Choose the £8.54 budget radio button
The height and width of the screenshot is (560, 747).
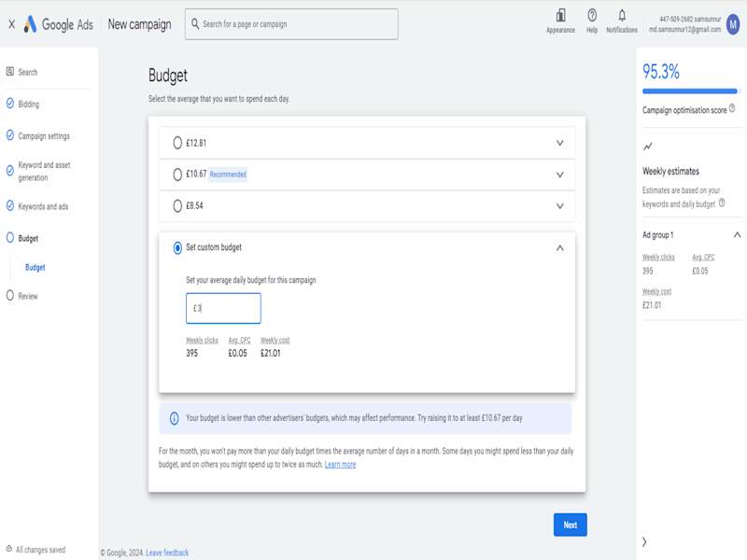click(x=177, y=205)
